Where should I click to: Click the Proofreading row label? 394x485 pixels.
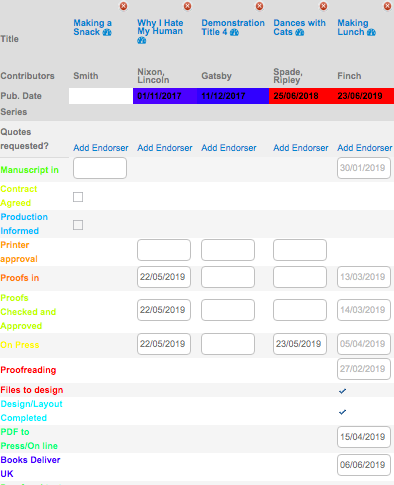(28, 370)
